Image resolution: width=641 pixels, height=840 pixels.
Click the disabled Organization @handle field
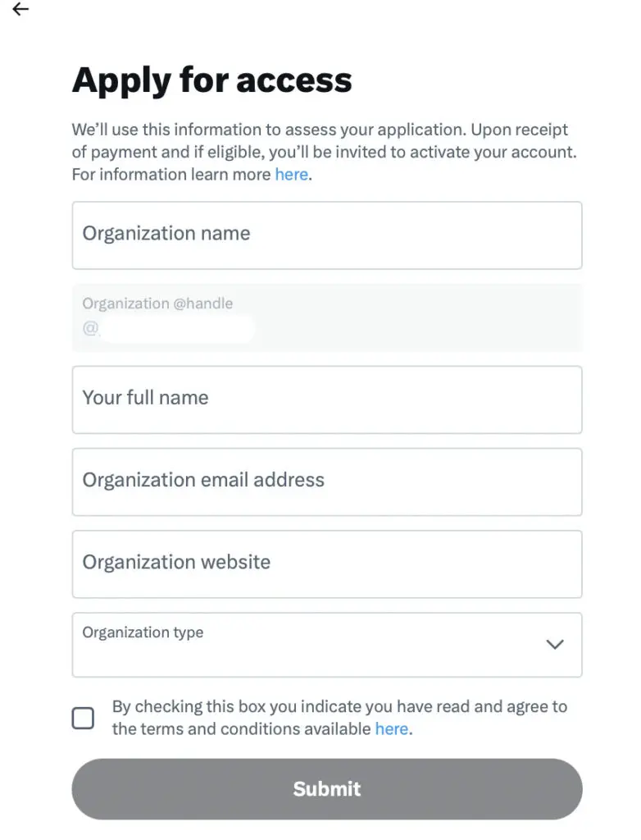327,317
